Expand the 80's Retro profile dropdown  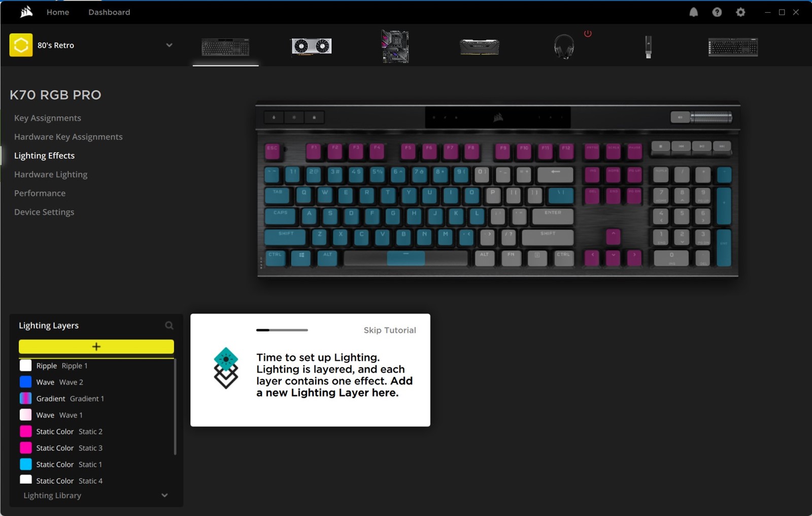pyautogui.click(x=169, y=45)
